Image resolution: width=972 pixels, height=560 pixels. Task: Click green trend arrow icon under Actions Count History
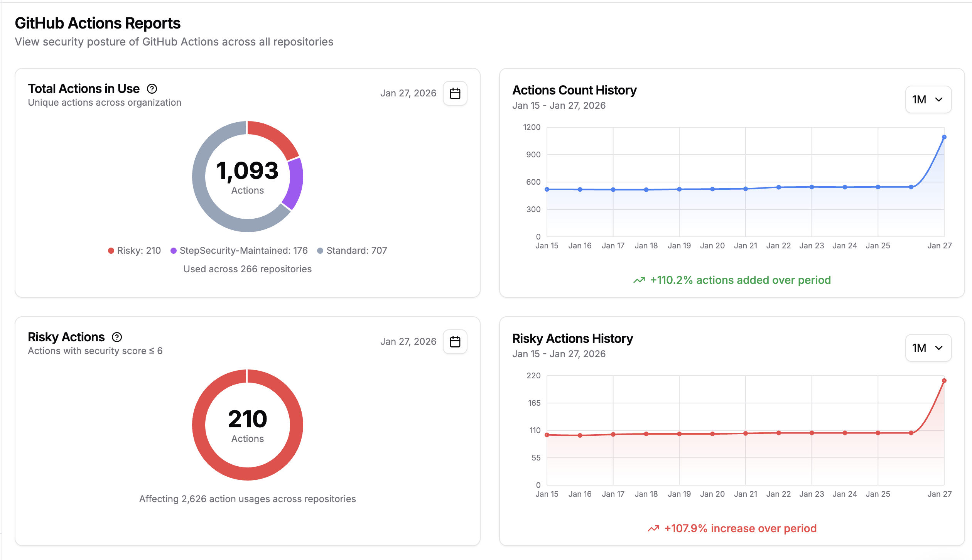tap(639, 280)
